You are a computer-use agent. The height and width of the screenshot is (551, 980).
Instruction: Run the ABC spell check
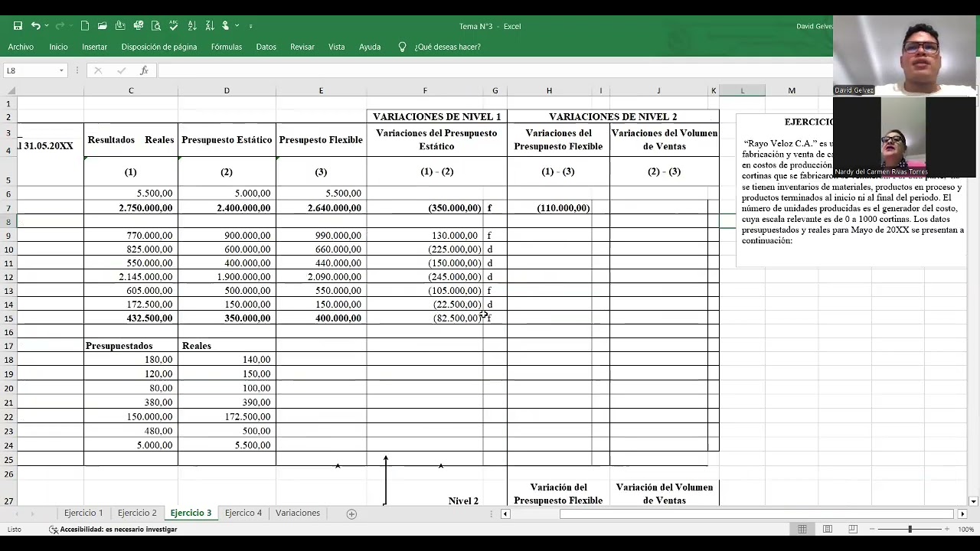174,26
